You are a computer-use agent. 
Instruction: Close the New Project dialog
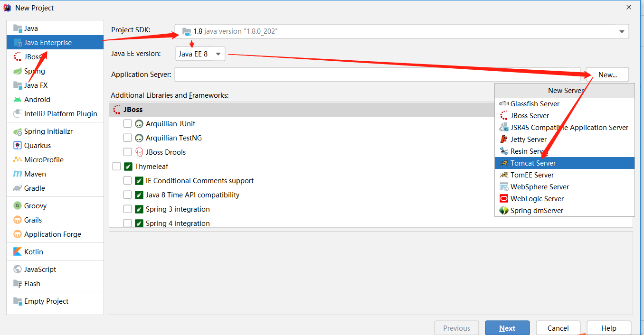click(629, 7)
